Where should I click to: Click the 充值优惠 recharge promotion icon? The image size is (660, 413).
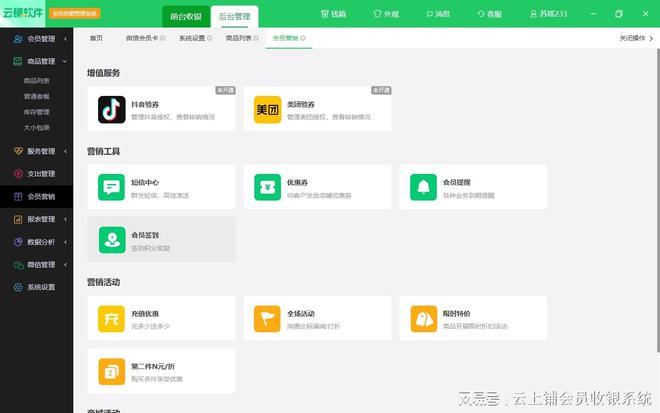click(x=110, y=318)
